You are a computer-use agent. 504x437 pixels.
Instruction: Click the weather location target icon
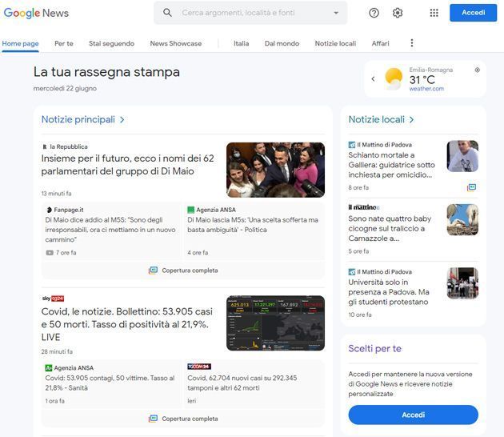point(477,70)
